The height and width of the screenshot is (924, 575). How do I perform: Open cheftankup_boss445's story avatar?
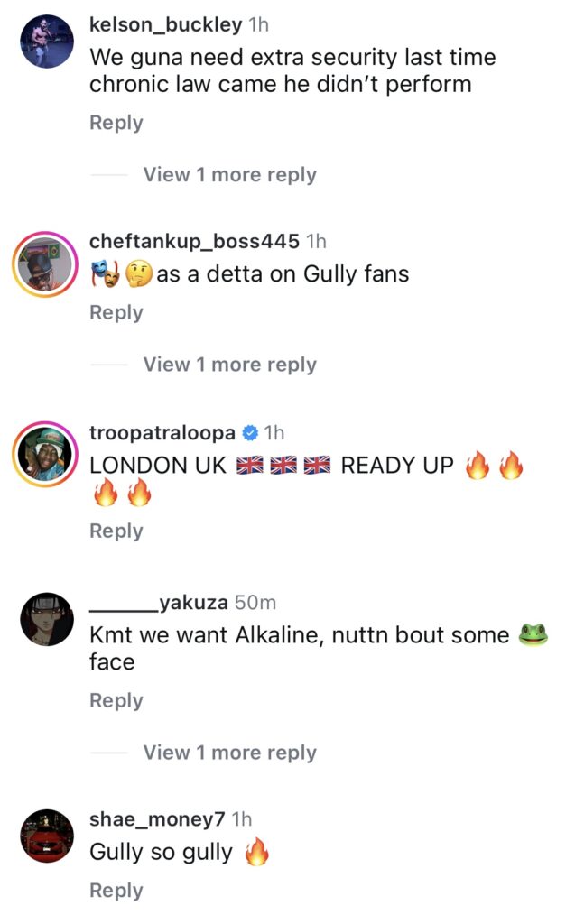46,263
